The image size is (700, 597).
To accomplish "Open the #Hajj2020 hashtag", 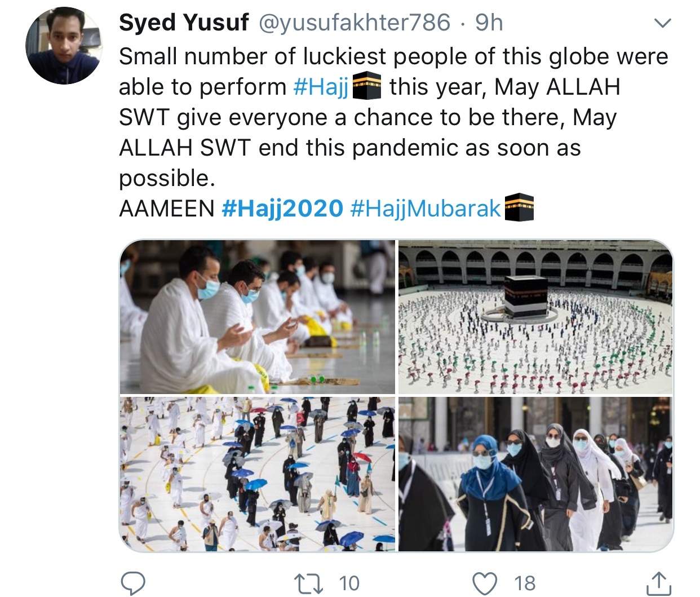I will (x=282, y=209).
